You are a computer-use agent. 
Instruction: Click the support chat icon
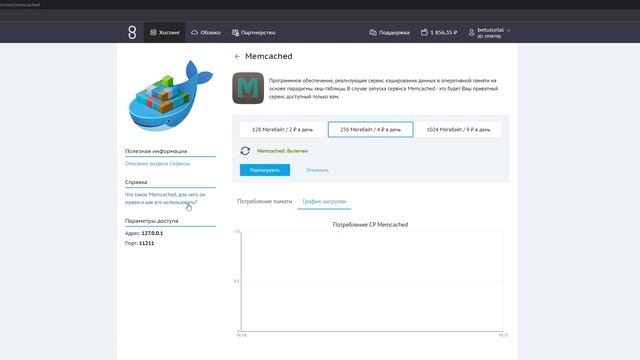(x=373, y=32)
